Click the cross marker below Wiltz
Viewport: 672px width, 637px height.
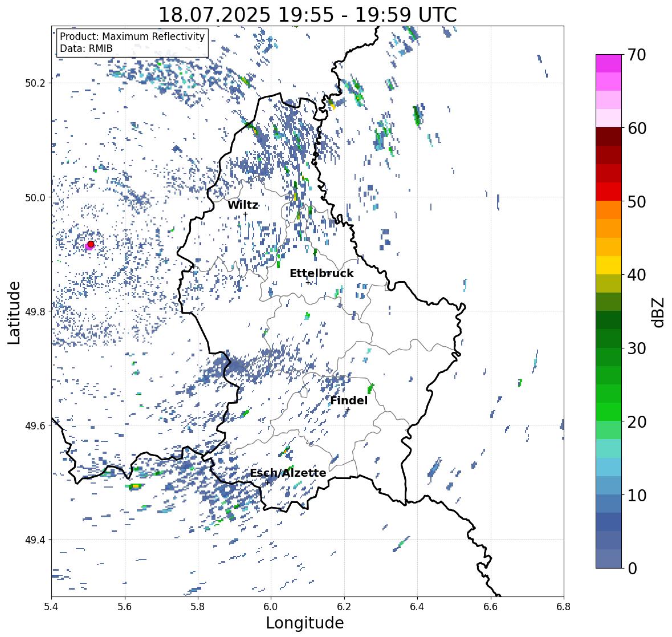pos(245,214)
